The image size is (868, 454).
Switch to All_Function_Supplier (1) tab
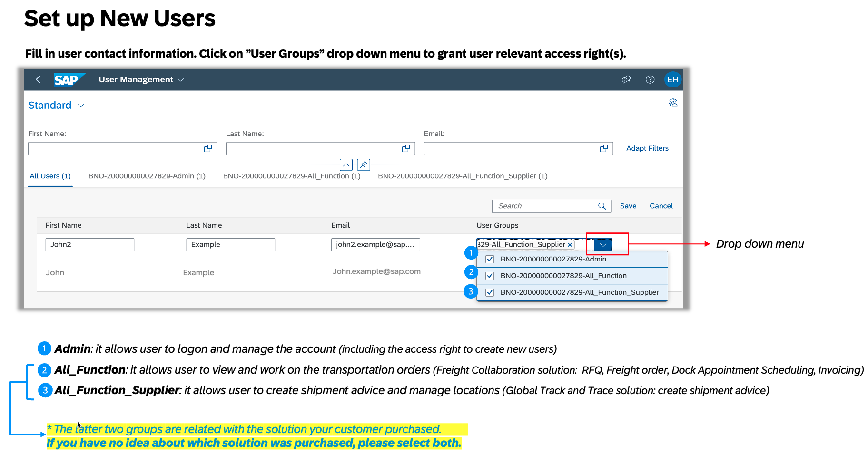463,176
